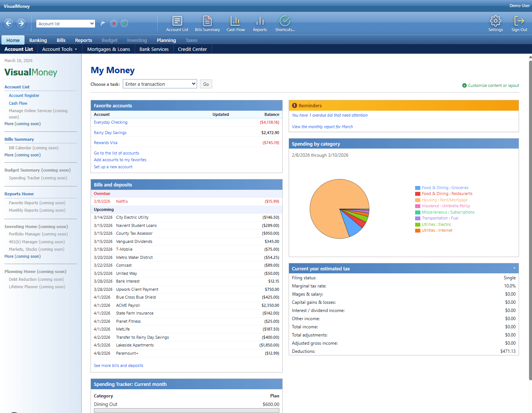Sign out using the door arrow icon
The height and width of the screenshot is (413, 532).
tap(519, 23)
